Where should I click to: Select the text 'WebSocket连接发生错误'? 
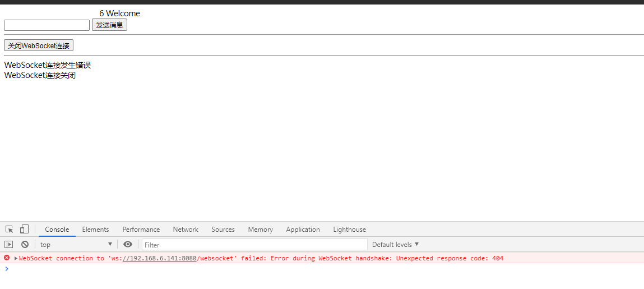pyautogui.click(x=48, y=65)
